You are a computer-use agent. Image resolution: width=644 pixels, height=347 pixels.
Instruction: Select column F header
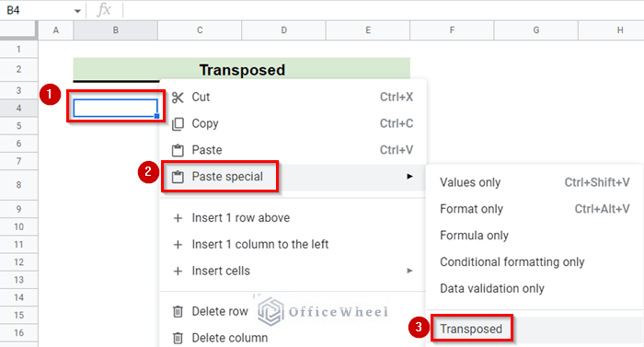pyautogui.click(x=452, y=30)
